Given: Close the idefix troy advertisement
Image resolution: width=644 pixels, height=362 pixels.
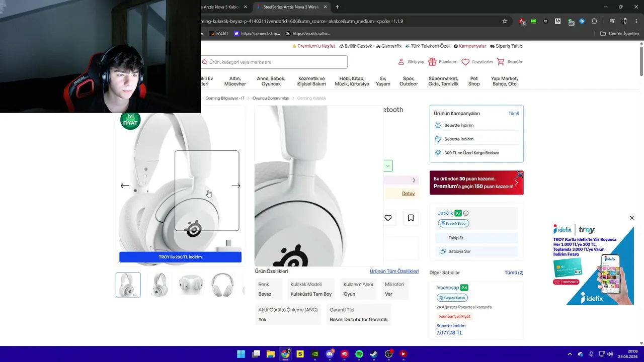Looking at the screenshot, I should coord(632,218).
